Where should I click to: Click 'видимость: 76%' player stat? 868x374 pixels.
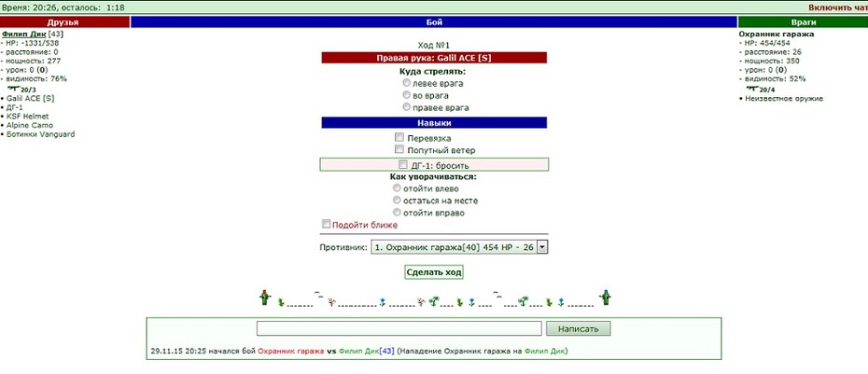pyautogui.click(x=36, y=78)
